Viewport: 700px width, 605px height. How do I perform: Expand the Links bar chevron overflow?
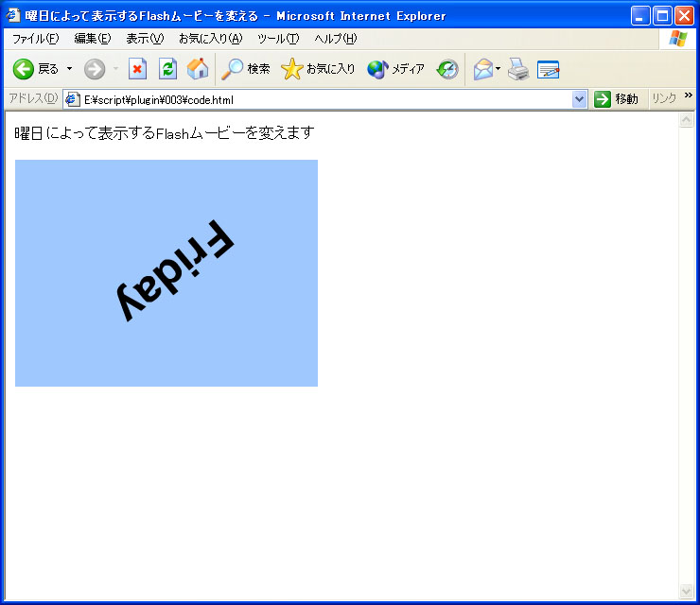(x=688, y=95)
